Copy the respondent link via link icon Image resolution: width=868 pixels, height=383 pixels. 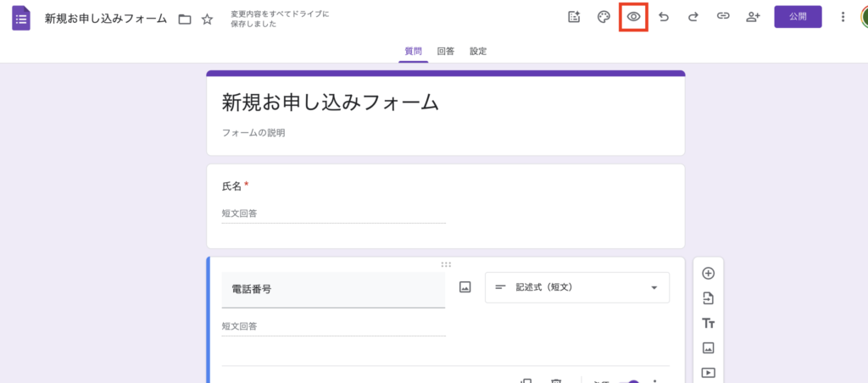723,17
